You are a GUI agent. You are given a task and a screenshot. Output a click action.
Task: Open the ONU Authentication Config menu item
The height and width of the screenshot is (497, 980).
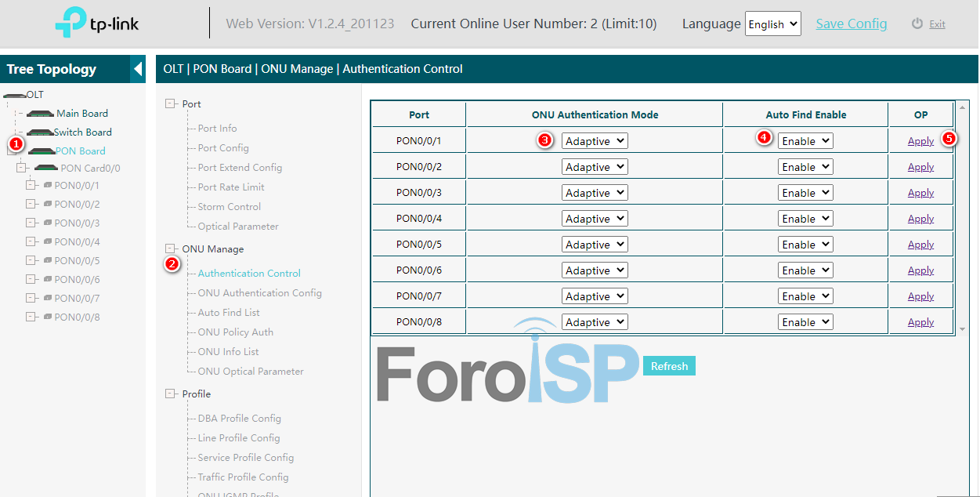259,293
